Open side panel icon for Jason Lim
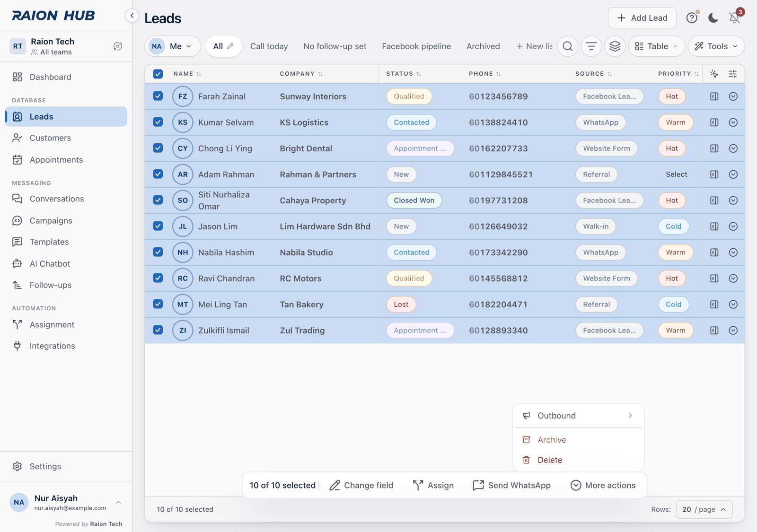Image resolution: width=757 pixels, height=532 pixels. pos(714,227)
